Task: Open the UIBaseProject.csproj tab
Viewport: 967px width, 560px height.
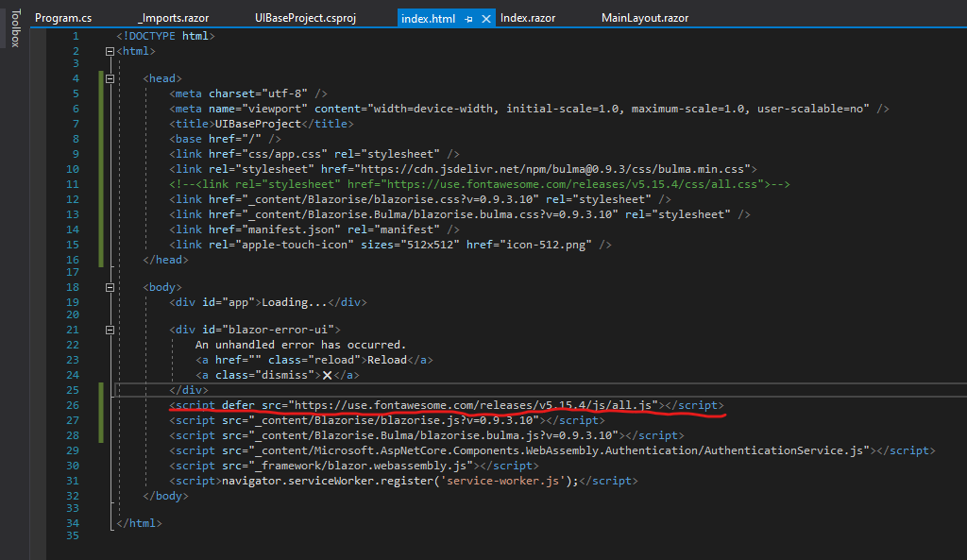Action: [x=304, y=17]
